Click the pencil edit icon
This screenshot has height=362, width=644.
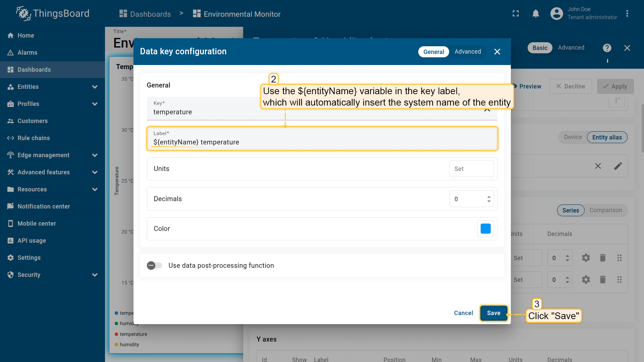[x=618, y=166]
